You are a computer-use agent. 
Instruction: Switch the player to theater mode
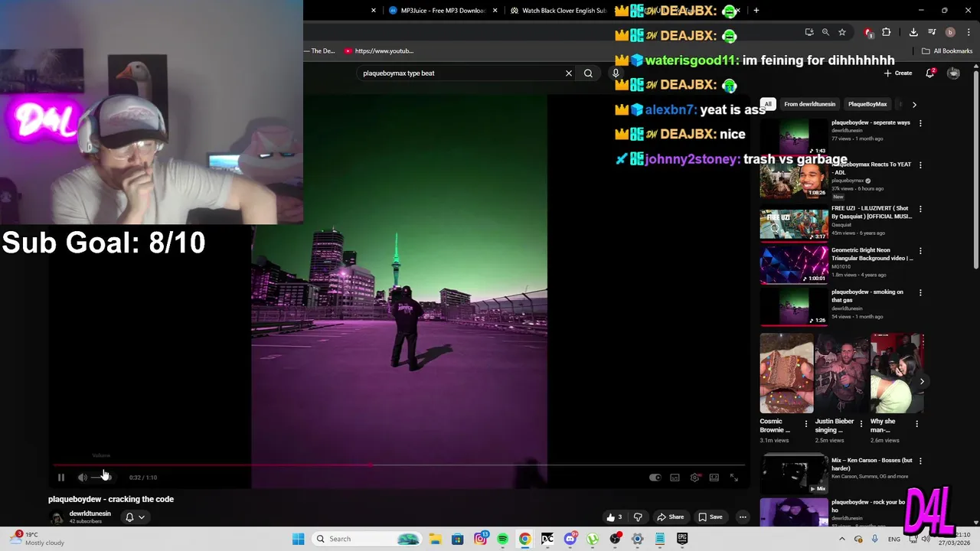pyautogui.click(x=714, y=478)
